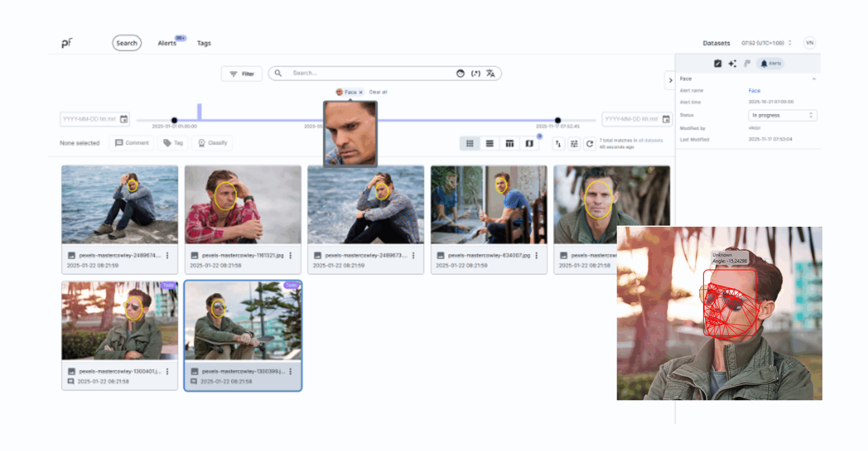The image size is (868, 451).
Task: Collapse the Face section chevron
Action: click(814, 79)
